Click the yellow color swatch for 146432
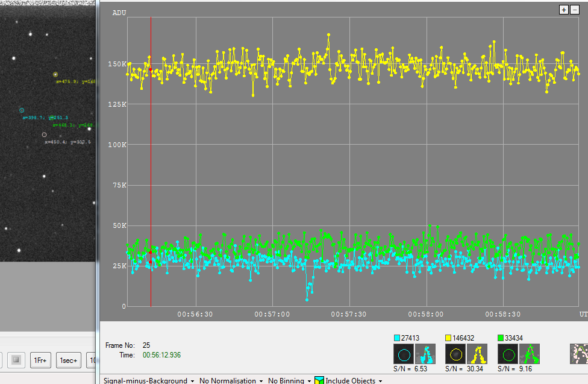588x384 pixels. click(448, 338)
